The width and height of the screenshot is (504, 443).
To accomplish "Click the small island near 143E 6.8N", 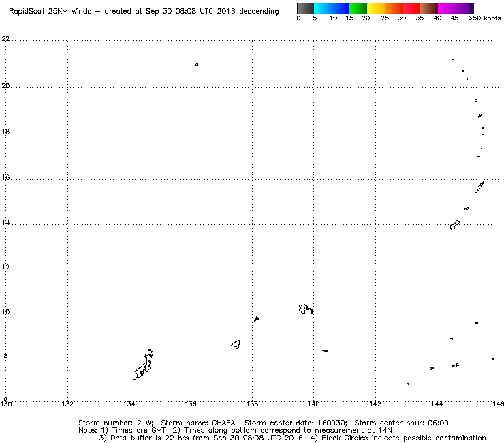I will (x=408, y=384).
